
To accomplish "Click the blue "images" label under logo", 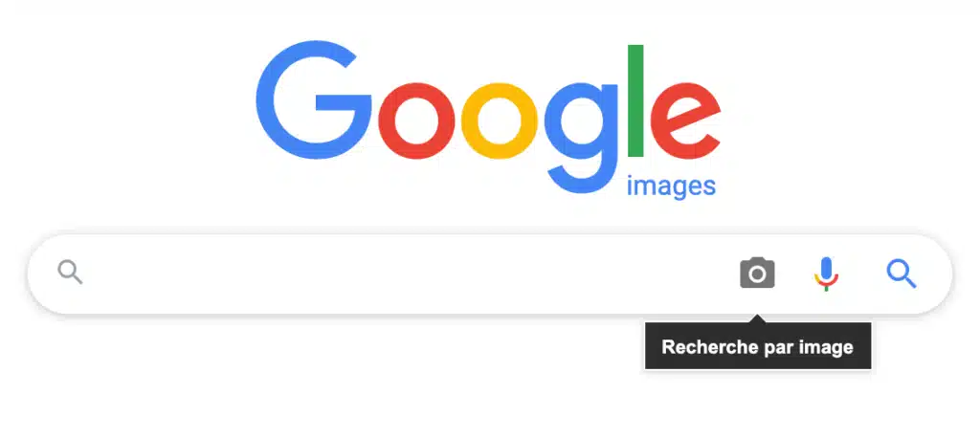I will tap(671, 186).
